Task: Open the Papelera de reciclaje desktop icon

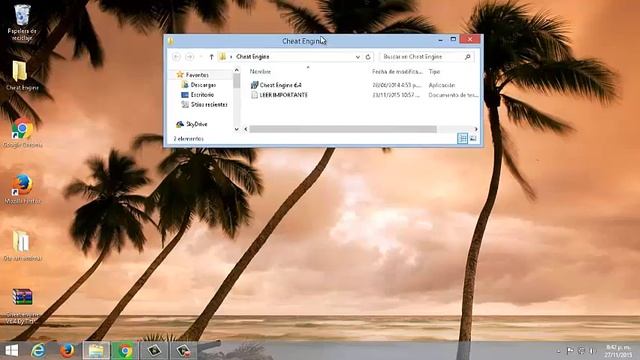Action: click(22, 22)
